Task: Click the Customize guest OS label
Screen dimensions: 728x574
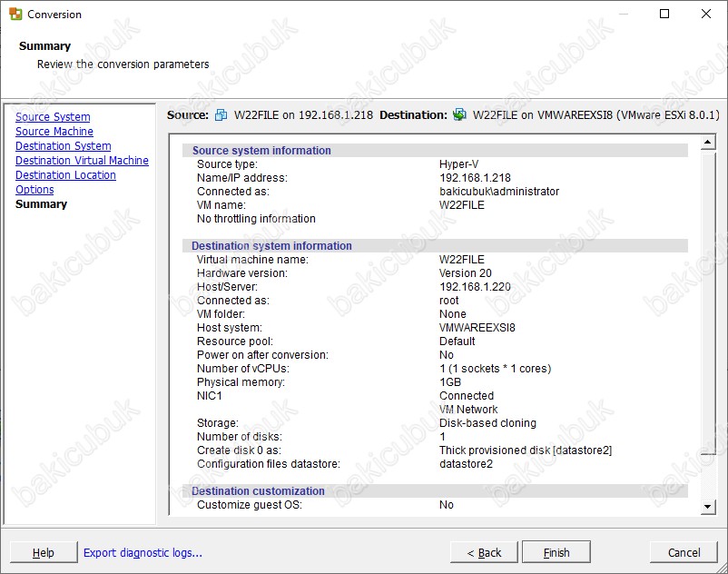Action: (250, 505)
